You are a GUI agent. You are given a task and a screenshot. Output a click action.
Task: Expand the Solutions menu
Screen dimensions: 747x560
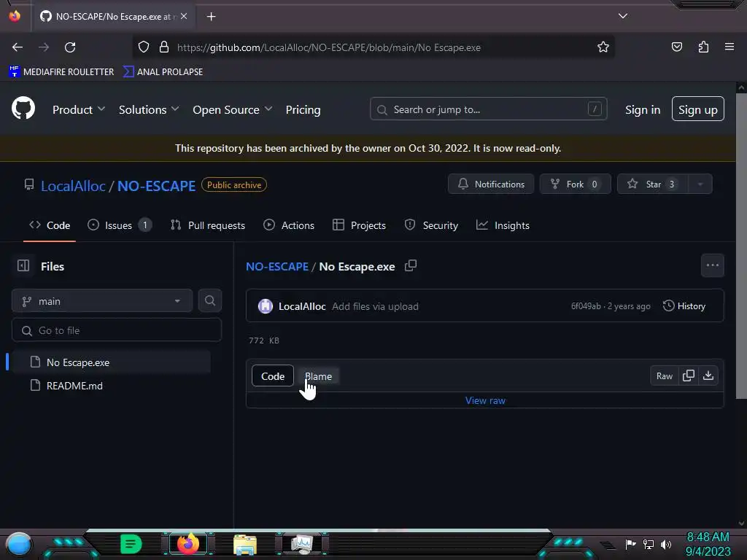(149, 109)
